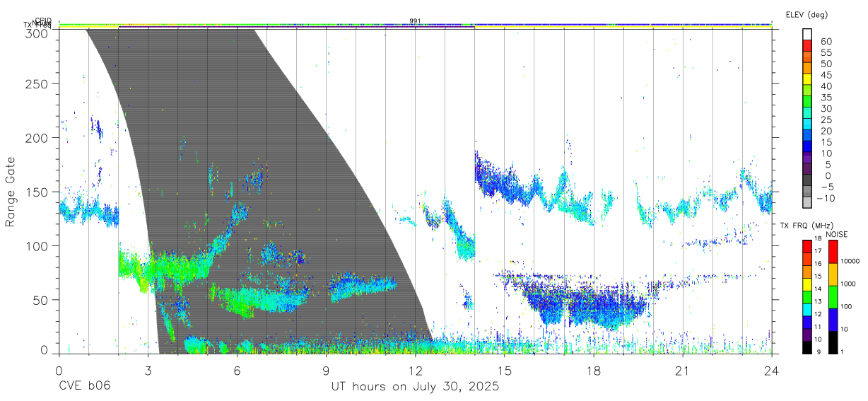
Task: Pick the green segment of the TX FRQ bar
Action: click(x=807, y=296)
